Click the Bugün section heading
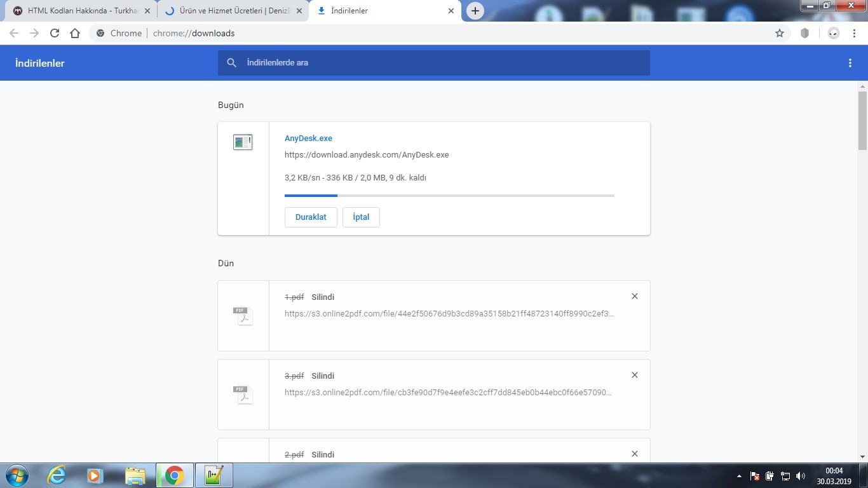 (x=231, y=105)
